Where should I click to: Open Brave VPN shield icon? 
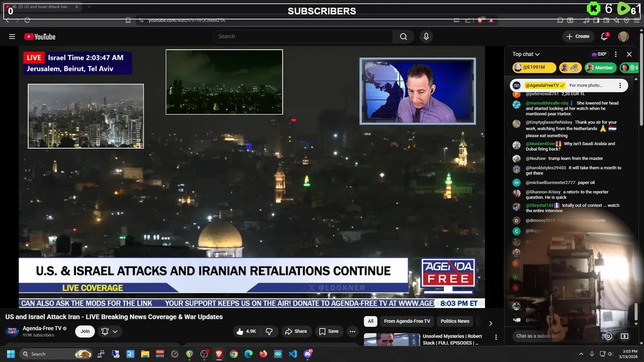(x=626, y=20)
